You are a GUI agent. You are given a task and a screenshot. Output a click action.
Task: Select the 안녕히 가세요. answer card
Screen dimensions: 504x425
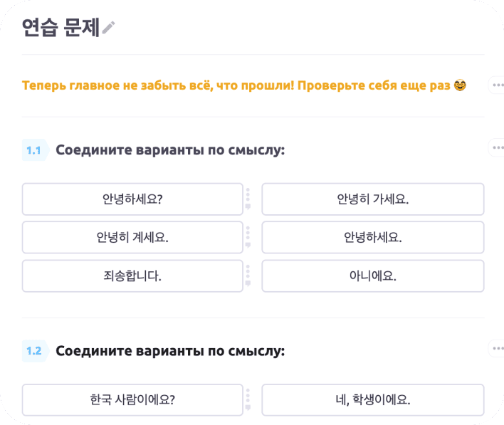click(372, 199)
